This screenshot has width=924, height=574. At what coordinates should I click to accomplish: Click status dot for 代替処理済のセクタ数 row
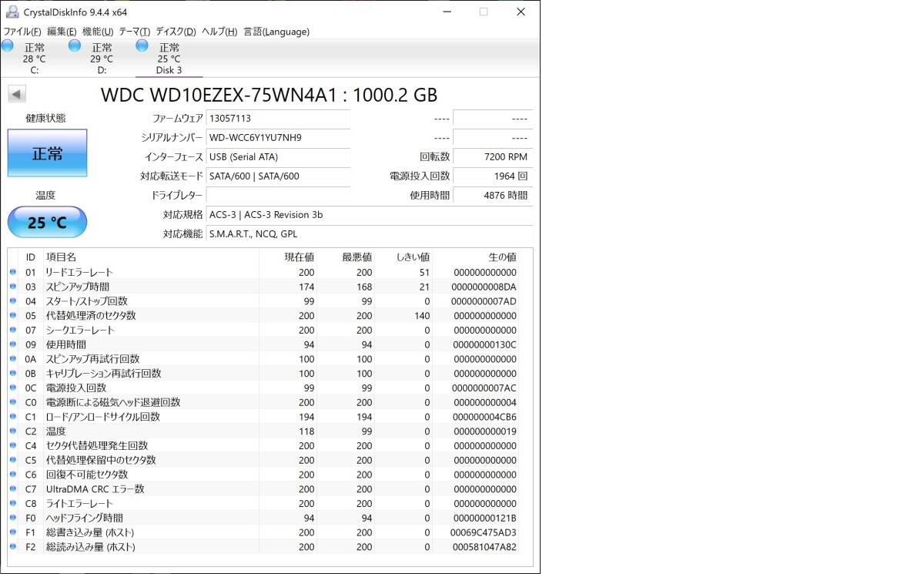[x=13, y=316]
